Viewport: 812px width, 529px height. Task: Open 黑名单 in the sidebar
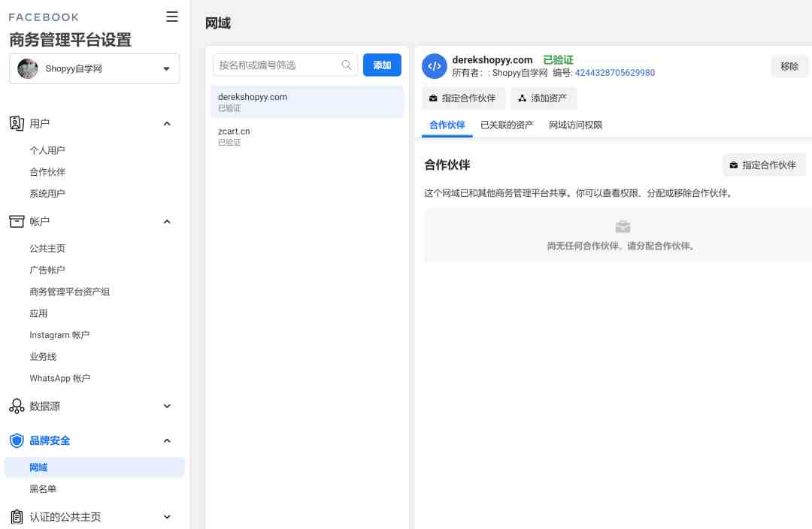click(x=43, y=488)
